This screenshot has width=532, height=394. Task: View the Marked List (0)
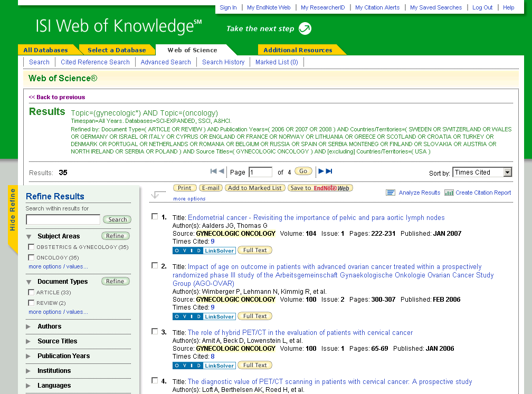point(277,62)
